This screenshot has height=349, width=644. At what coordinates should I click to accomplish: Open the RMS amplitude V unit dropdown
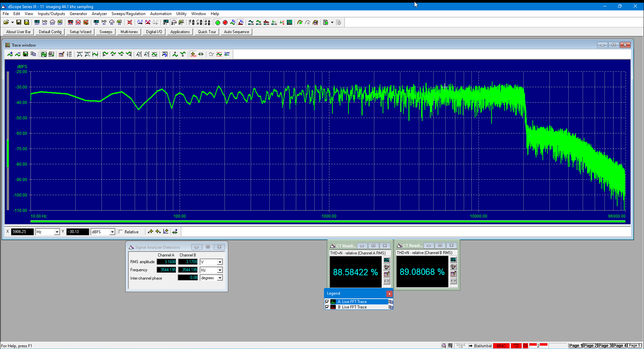(220, 262)
